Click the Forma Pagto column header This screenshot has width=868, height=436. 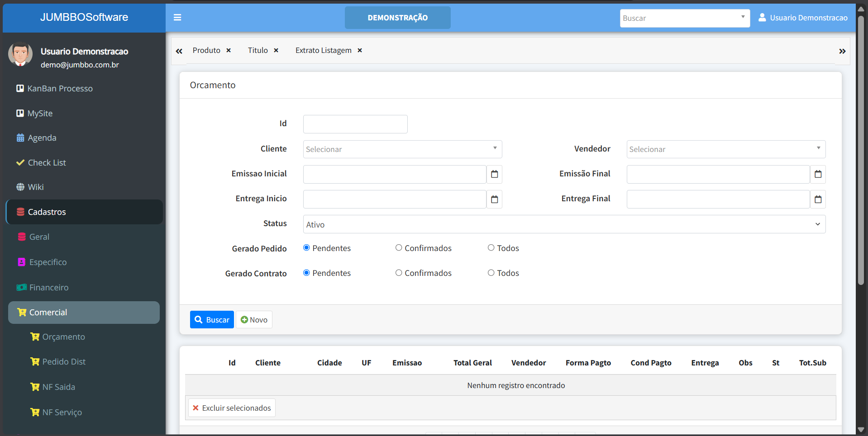[588, 363]
